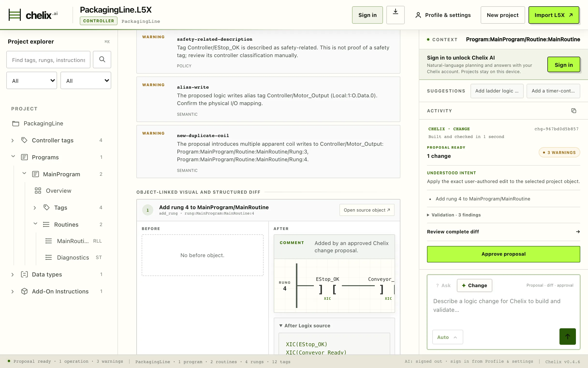Image resolution: width=588 pixels, height=368 pixels.
Task: Open the second All filter dropdown
Action: (x=86, y=81)
